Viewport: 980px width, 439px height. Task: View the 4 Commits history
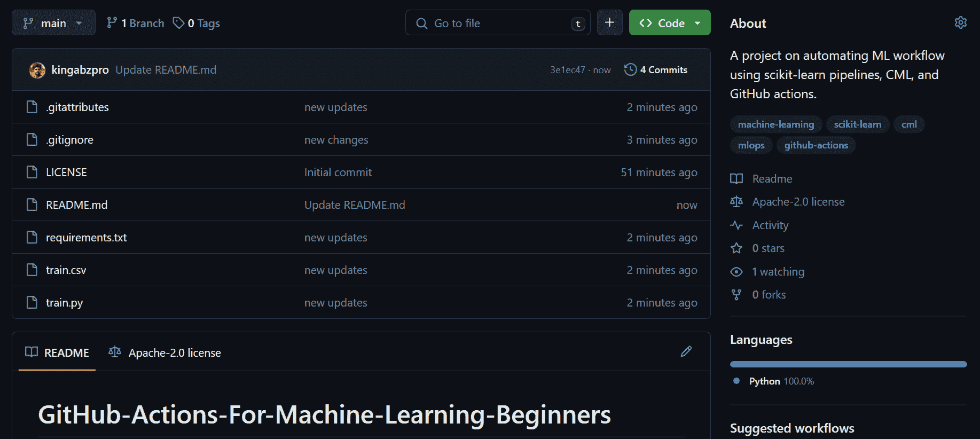tap(656, 70)
